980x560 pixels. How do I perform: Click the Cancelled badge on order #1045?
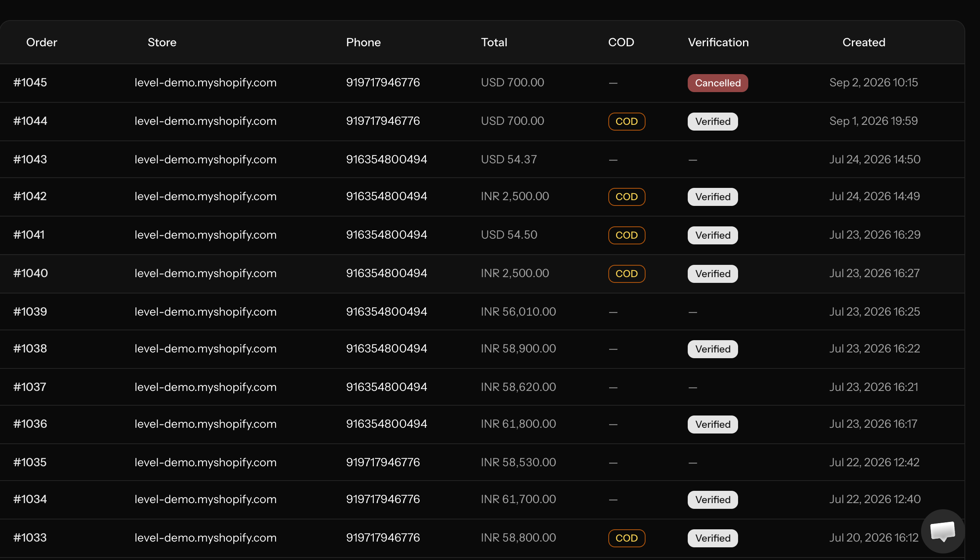point(718,83)
